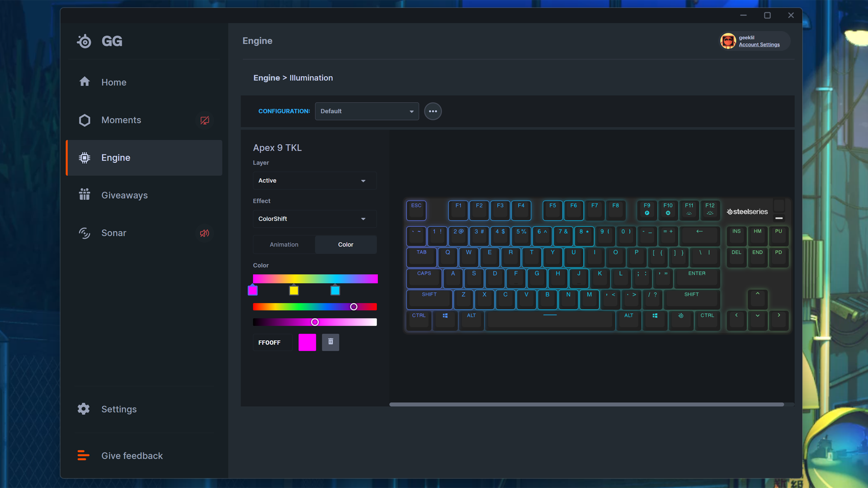Image resolution: width=868 pixels, height=488 pixels.
Task: Open the Home page from sidebar
Action: pos(144,82)
